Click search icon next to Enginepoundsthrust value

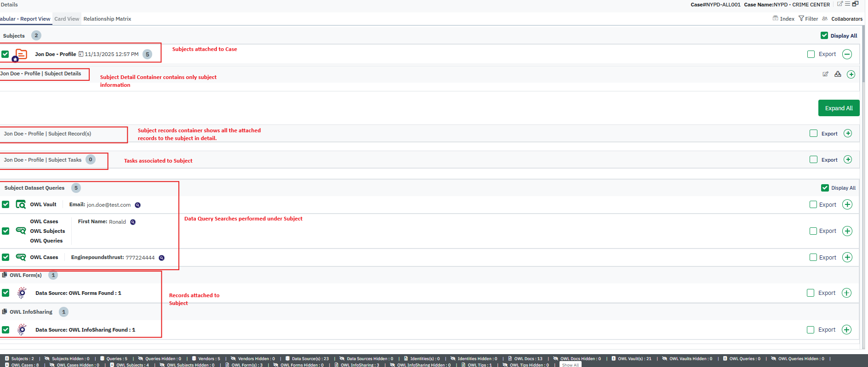[x=161, y=258]
